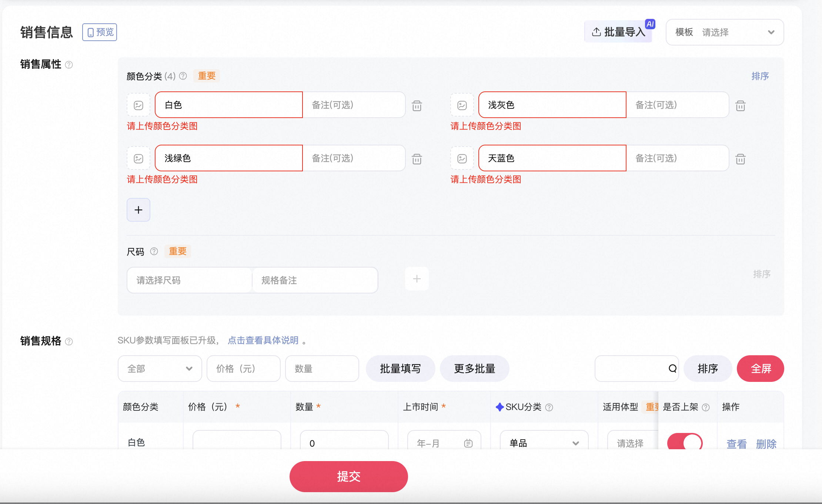
Task: Click 请上传颜色分类图 warning under 白色
Action: (162, 126)
